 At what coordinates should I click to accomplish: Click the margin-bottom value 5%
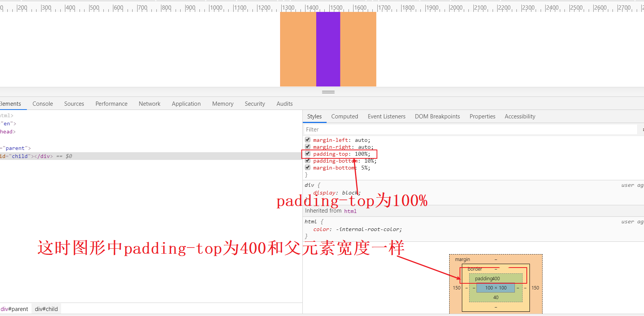pos(364,168)
